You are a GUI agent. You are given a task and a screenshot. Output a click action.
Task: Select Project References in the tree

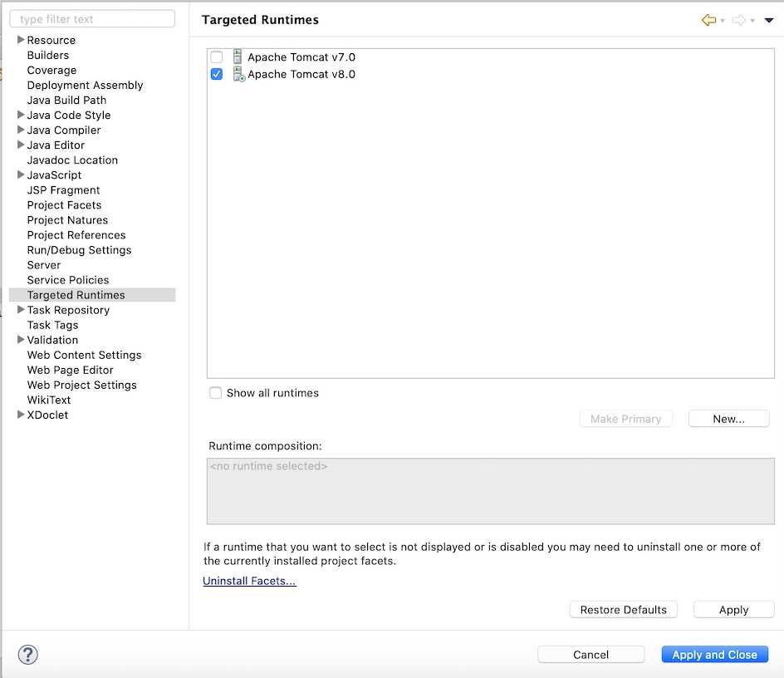click(x=76, y=235)
